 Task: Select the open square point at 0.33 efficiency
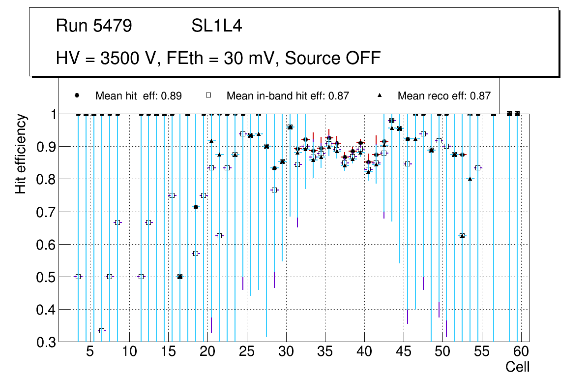click(x=102, y=331)
